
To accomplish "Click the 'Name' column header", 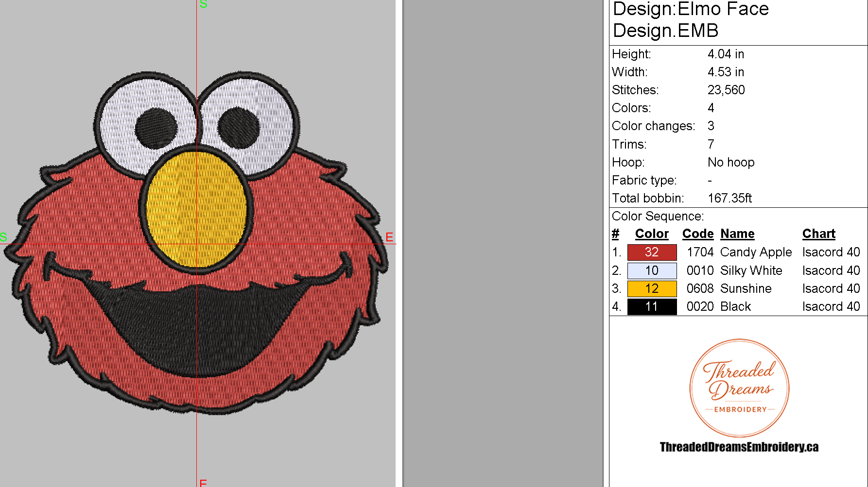I will [737, 234].
